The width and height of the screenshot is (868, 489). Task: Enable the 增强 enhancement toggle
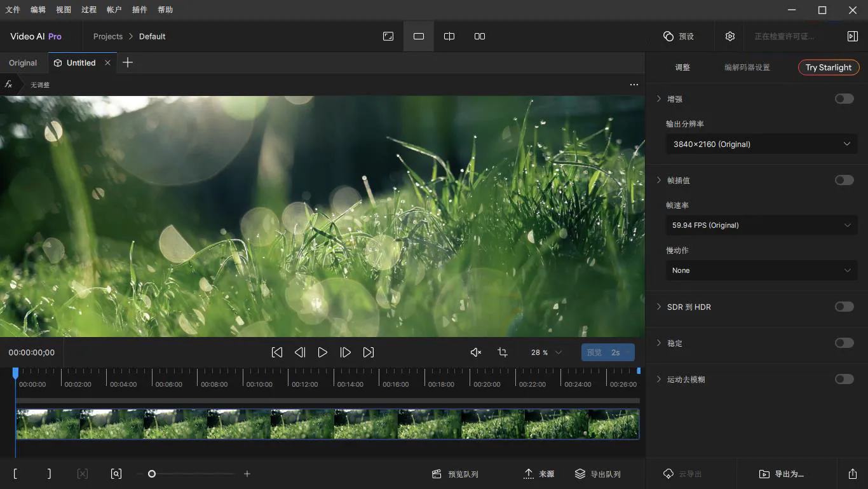[844, 99]
